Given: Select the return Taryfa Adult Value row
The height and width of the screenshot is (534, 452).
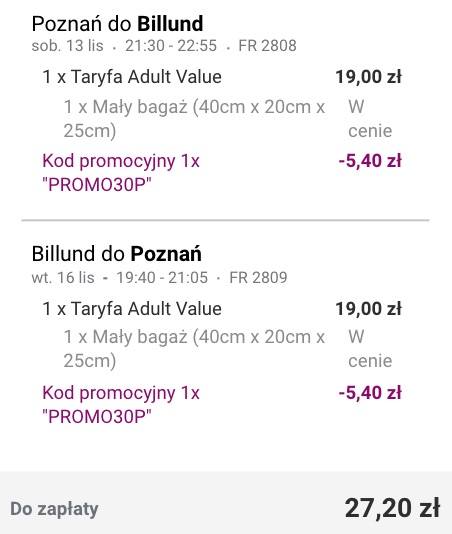Looking at the screenshot, I should pyautogui.click(x=222, y=309).
